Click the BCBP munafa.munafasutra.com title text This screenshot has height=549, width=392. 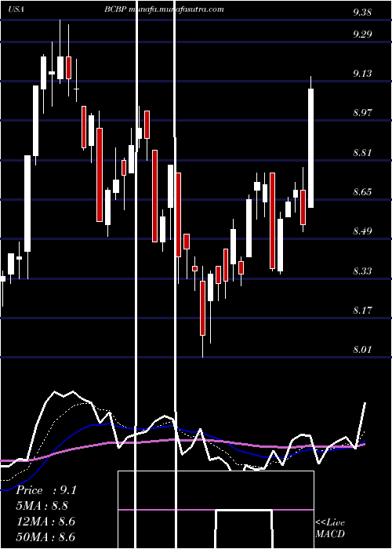coord(164,9)
